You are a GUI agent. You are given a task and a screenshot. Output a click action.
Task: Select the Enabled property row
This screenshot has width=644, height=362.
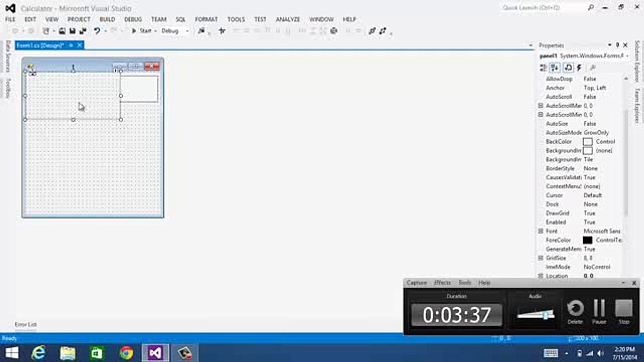581,222
